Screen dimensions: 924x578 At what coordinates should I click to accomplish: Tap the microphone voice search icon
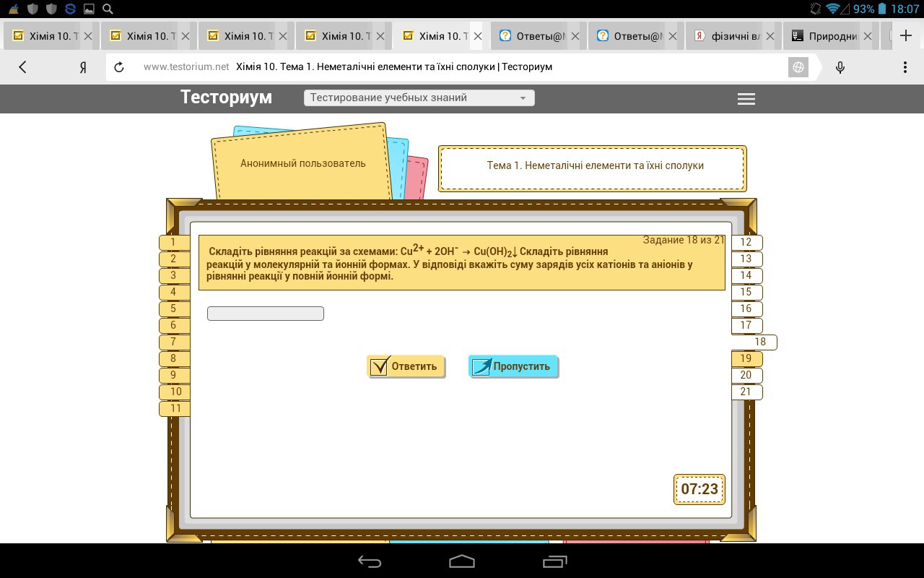tap(840, 67)
